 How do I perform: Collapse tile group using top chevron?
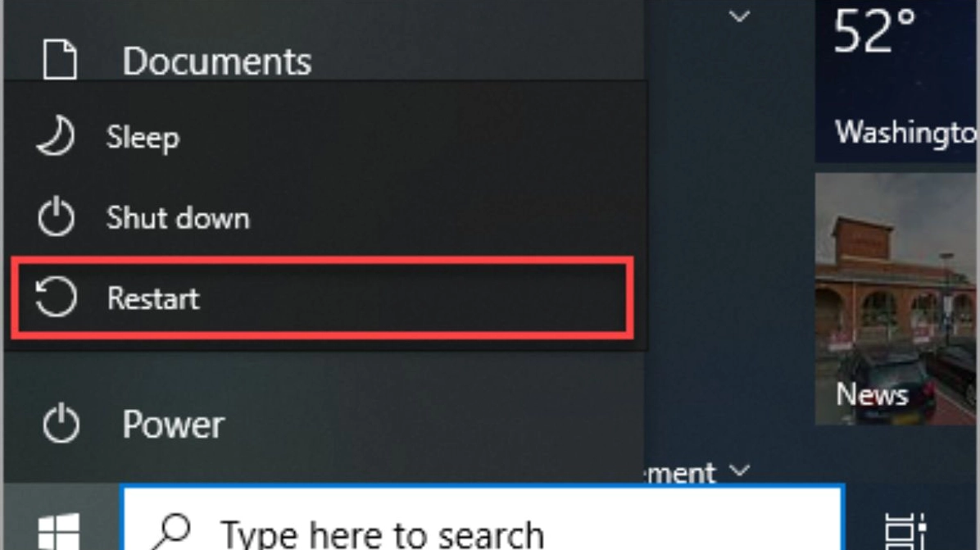[x=739, y=16]
